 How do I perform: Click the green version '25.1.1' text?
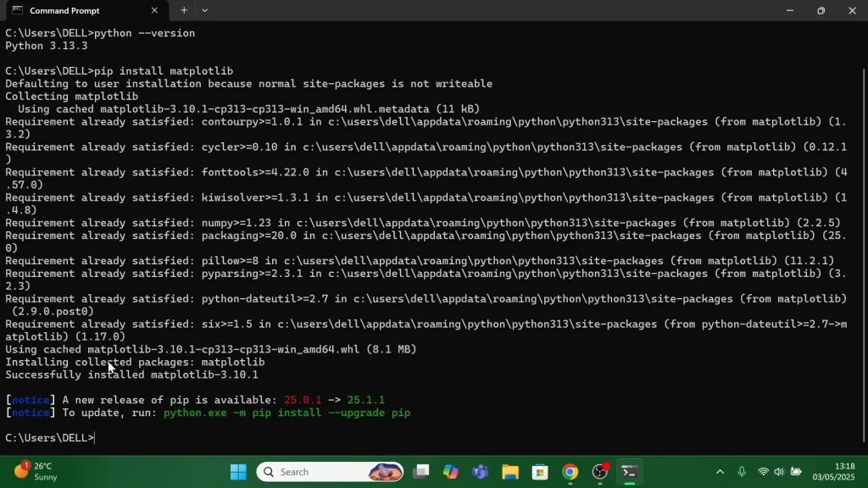tap(366, 400)
